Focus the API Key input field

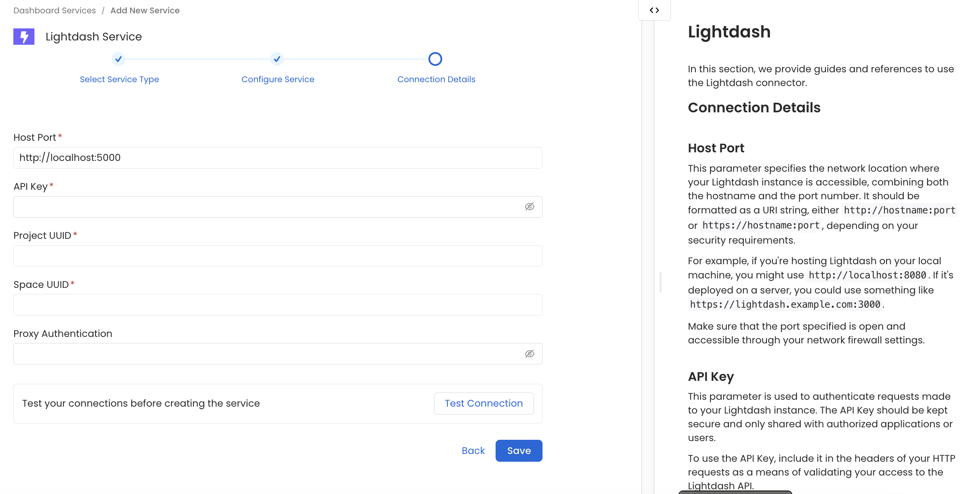(x=258, y=207)
